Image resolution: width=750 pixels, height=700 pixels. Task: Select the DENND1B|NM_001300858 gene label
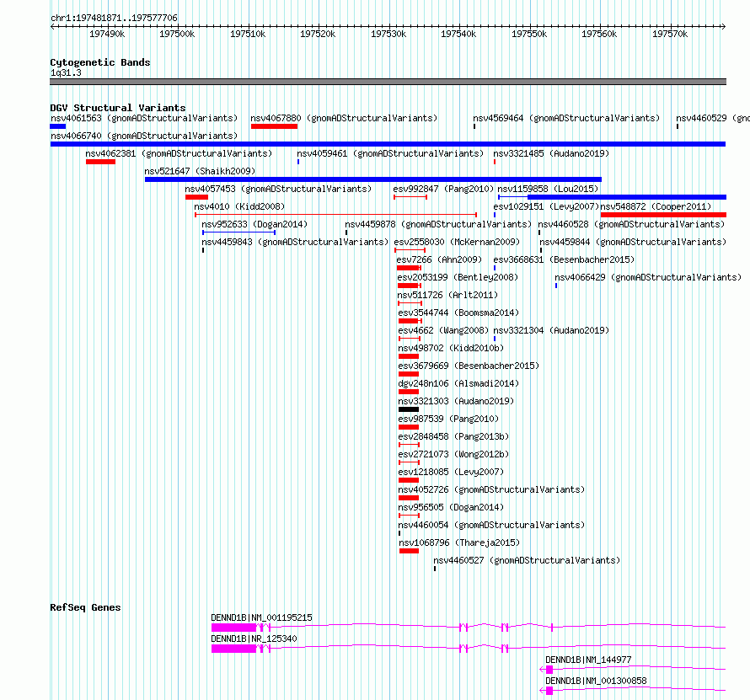point(596,681)
